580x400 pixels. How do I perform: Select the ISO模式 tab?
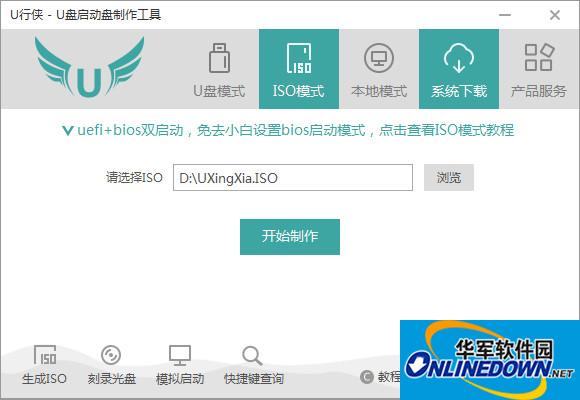click(299, 69)
